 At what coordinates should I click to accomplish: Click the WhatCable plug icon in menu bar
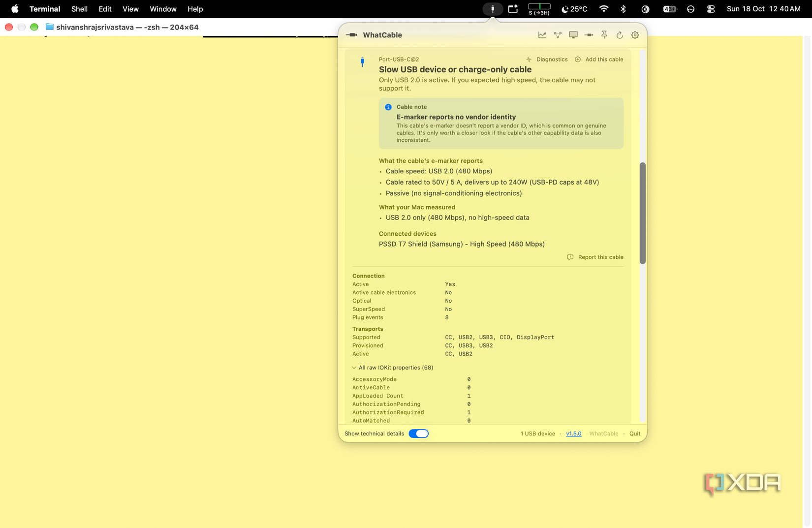point(492,9)
